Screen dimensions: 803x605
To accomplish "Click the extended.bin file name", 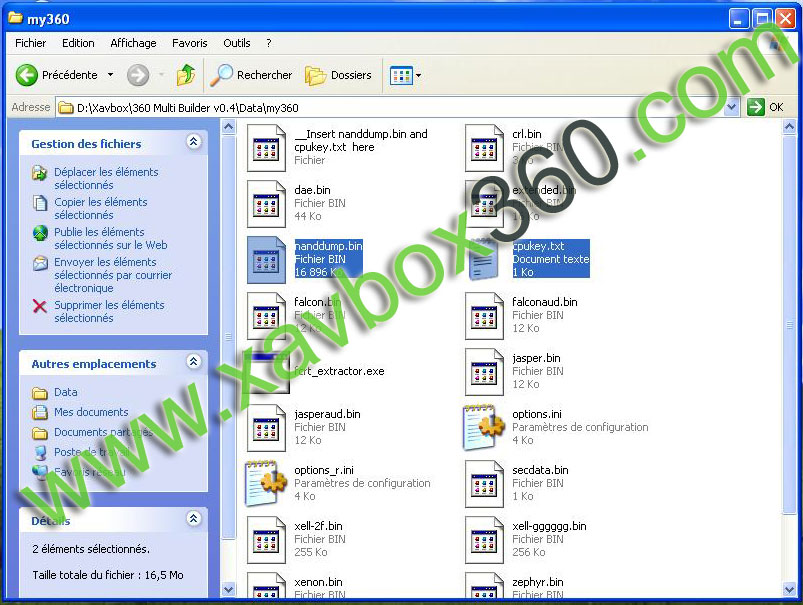I will (x=544, y=190).
